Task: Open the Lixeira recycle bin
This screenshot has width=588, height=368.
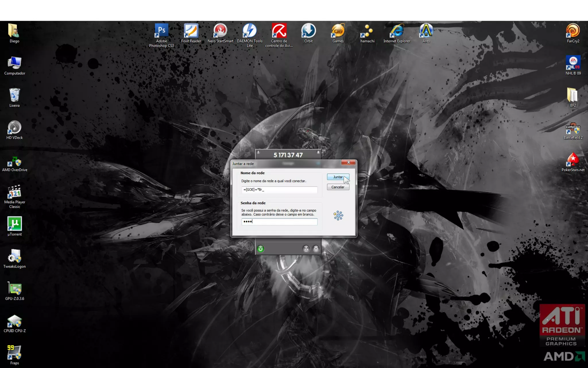Action: 15,95
